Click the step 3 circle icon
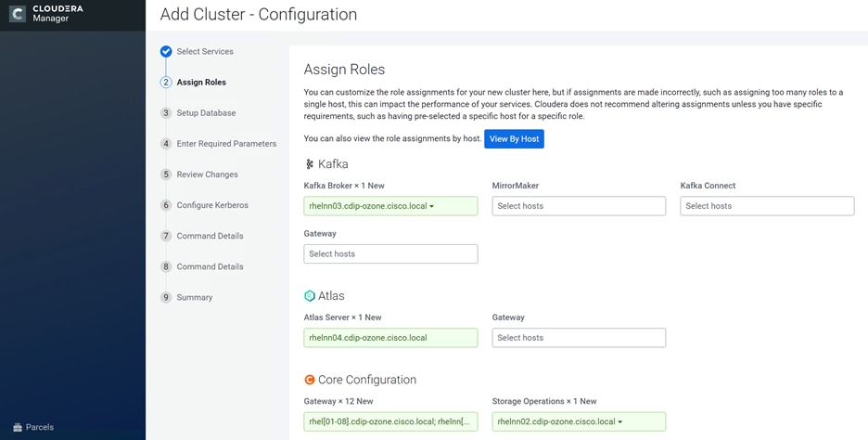Viewport: 868px width, 440px height. coord(166,113)
